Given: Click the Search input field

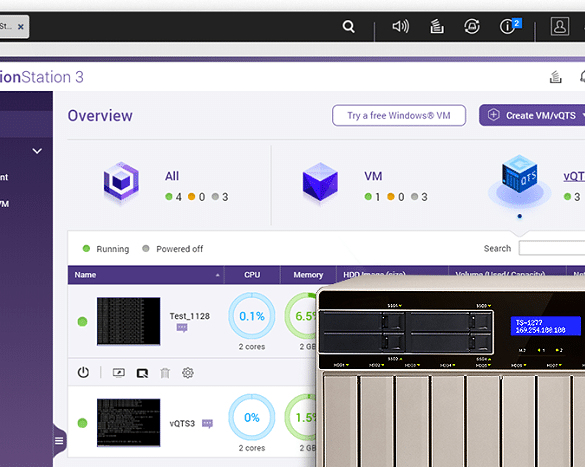Looking at the screenshot, I should pyautogui.click(x=552, y=248).
